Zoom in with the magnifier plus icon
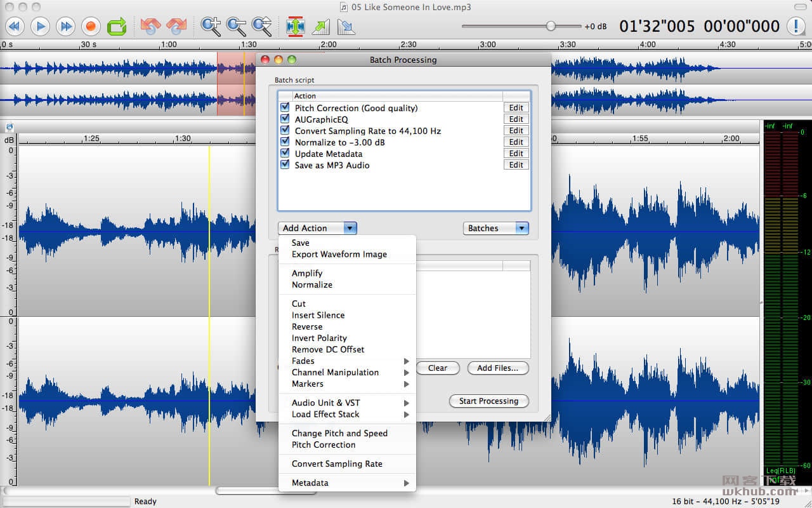This screenshot has width=812, height=508. [211, 26]
